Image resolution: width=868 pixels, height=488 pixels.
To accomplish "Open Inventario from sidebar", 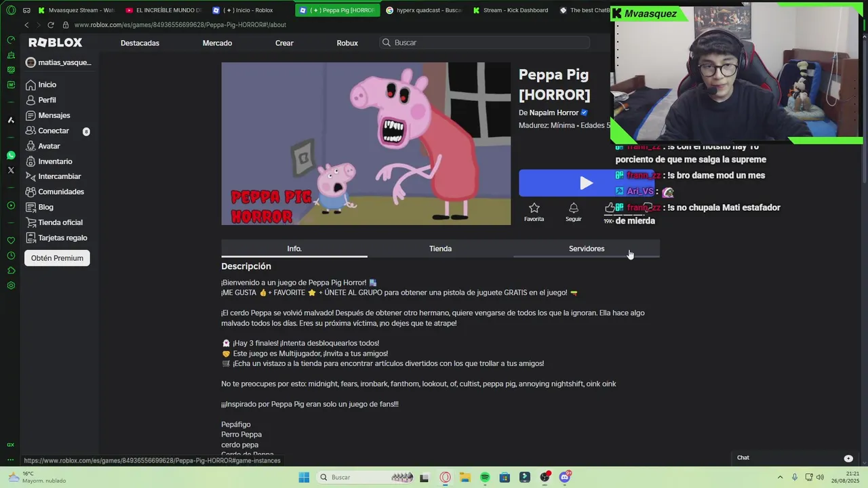I will pyautogui.click(x=49, y=161).
